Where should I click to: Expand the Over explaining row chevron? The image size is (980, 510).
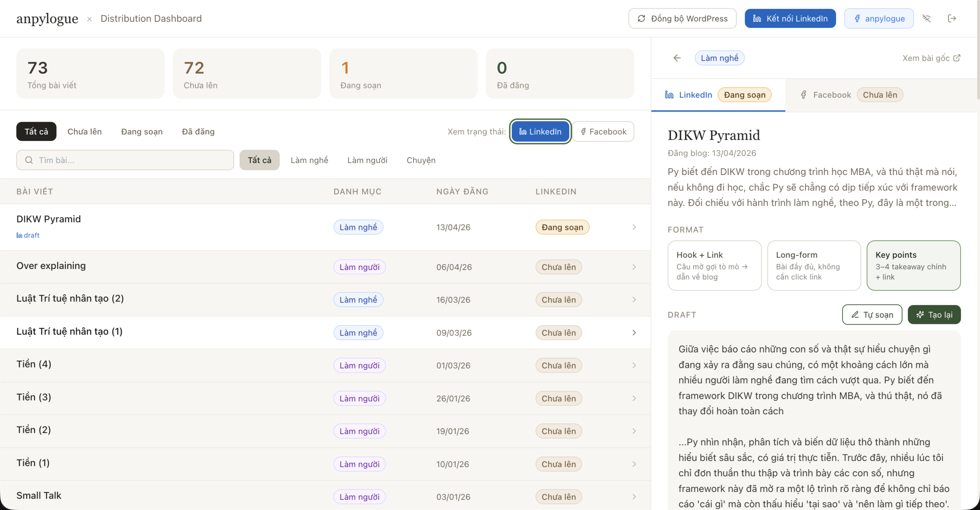click(634, 267)
